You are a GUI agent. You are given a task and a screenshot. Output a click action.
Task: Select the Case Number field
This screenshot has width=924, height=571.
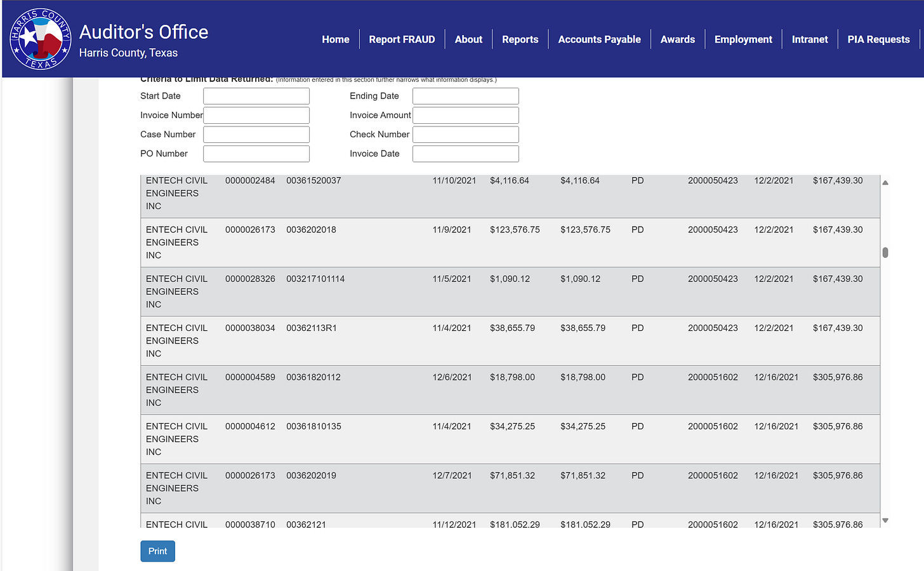click(x=256, y=135)
